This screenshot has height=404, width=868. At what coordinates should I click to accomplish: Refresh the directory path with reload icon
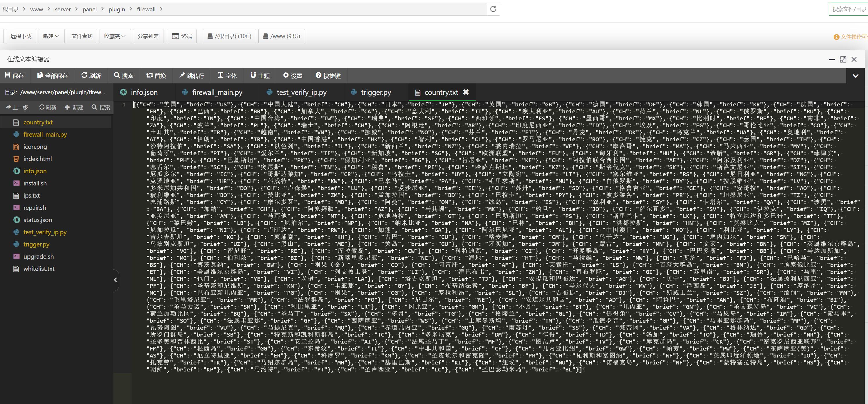(x=493, y=9)
